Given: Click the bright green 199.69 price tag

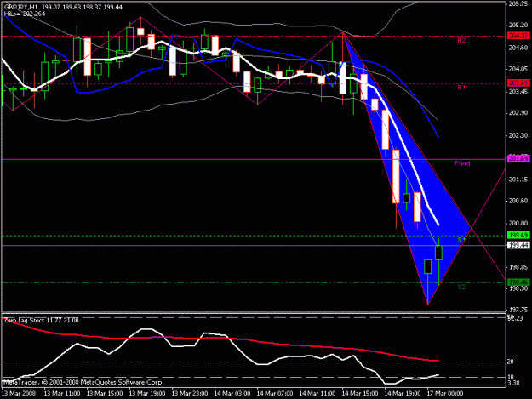Looking at the screenshot, I should click(518, 235).
